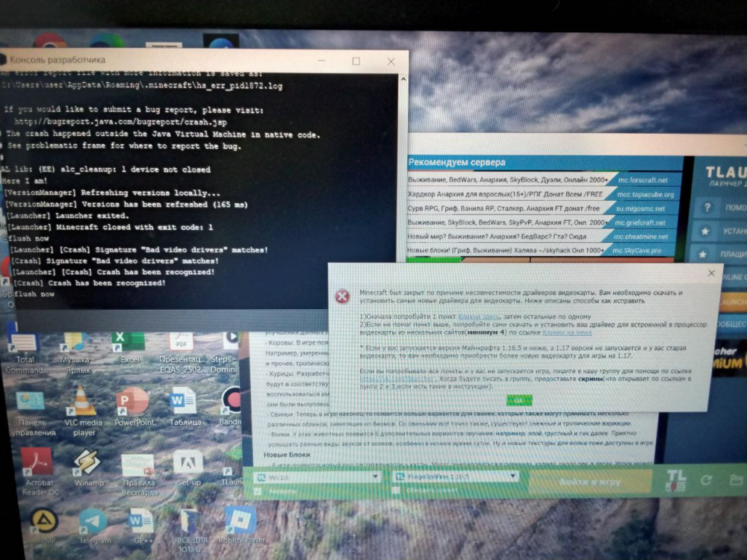Open the folder icon in TLauncher bar
The width and height of the screenshot is (747, 560).
coord(737,479)
